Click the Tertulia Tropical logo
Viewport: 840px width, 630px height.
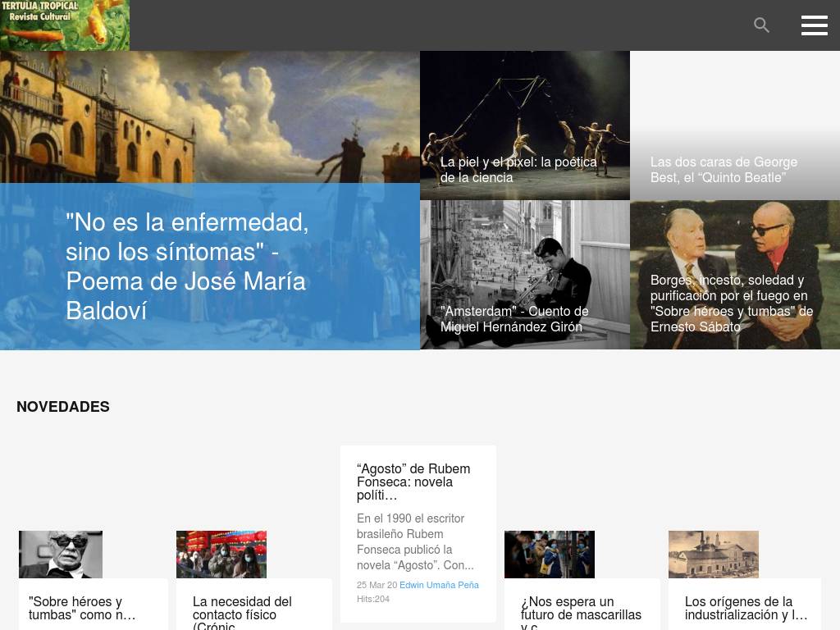point(65,25)
